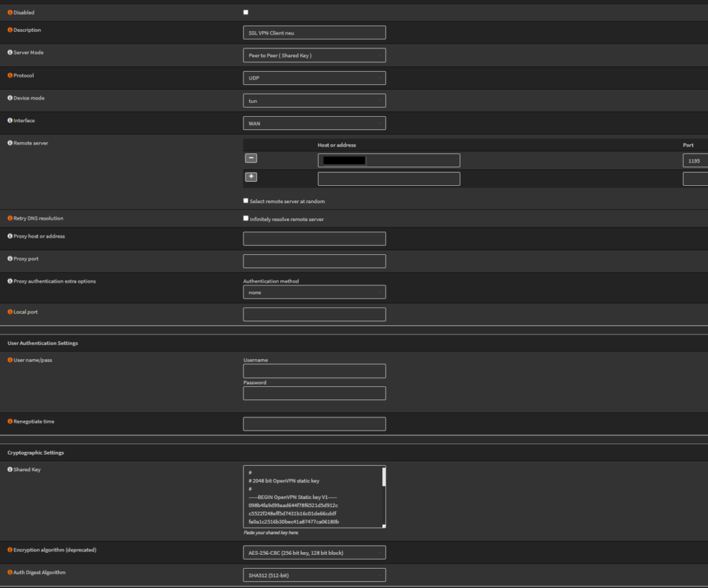Image resolution: width=708 pixels, height=588 pixels.
Task: Click into the Username input field
Action: 314,371
